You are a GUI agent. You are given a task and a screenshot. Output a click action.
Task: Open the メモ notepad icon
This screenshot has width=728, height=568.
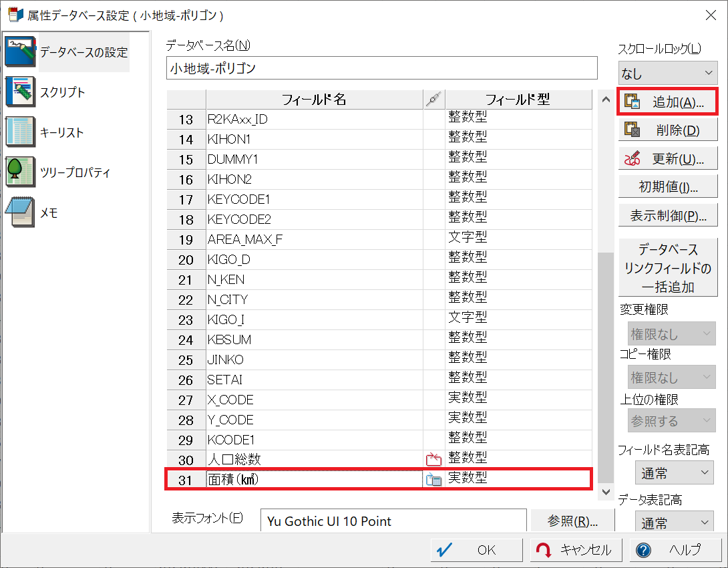tap(20, 212)
